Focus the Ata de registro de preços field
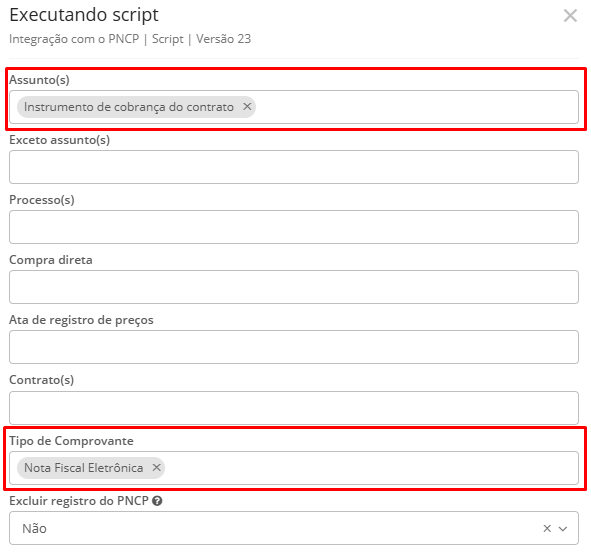Viewport: 591px width, 552px height. 294,347
